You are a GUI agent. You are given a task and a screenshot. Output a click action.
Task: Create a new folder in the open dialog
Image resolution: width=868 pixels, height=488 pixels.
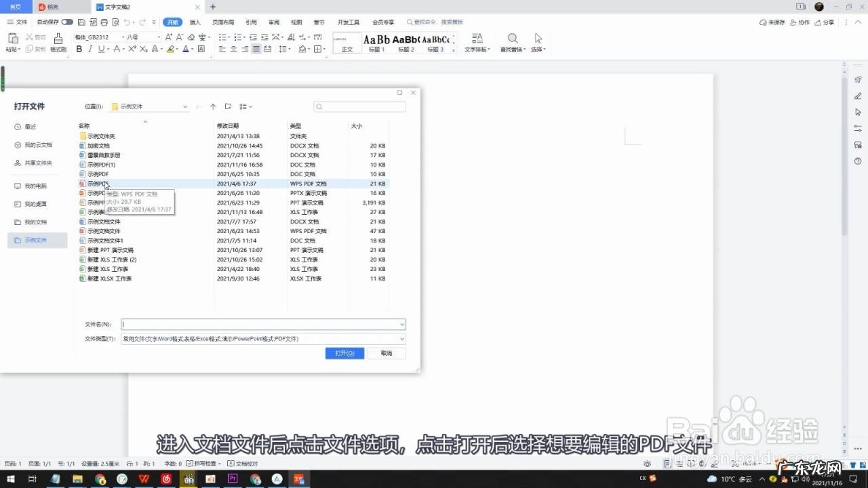(x=228, y=106)
